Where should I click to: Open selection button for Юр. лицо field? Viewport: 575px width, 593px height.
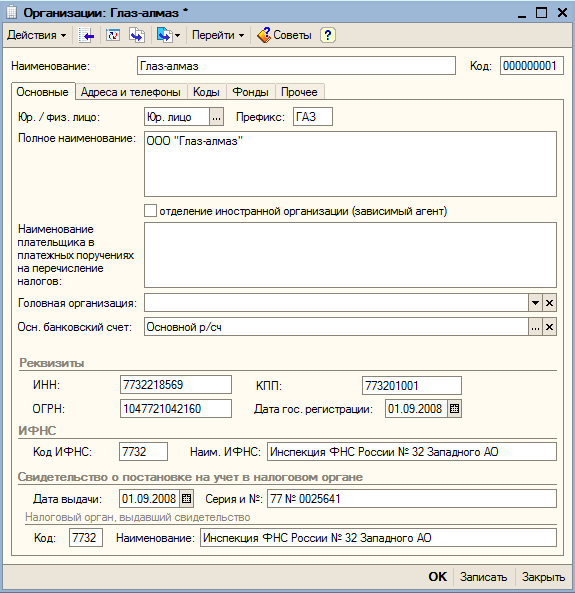tap(216, 117)
